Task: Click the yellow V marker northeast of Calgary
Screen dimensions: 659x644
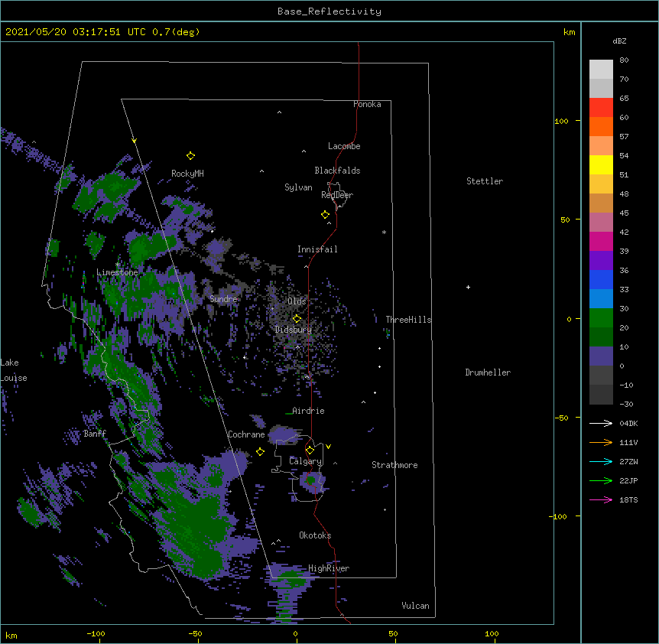Action: pyautogui.click(x=328, y=447)
